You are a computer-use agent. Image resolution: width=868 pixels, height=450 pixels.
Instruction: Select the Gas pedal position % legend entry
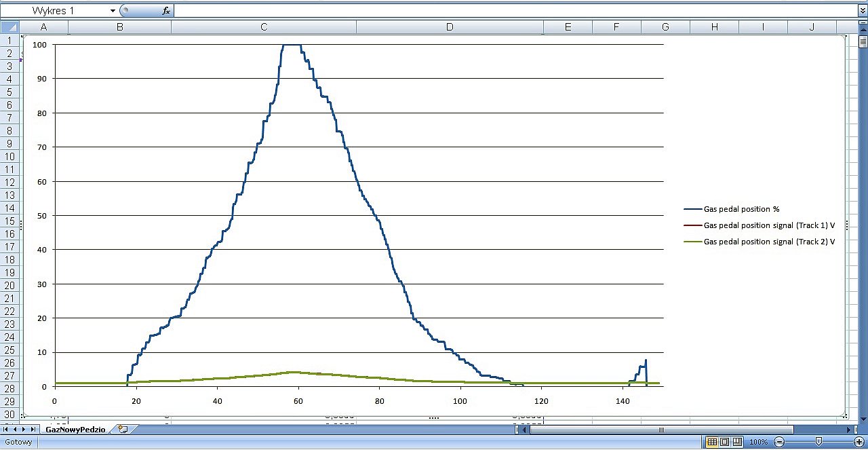coord(741,209)
